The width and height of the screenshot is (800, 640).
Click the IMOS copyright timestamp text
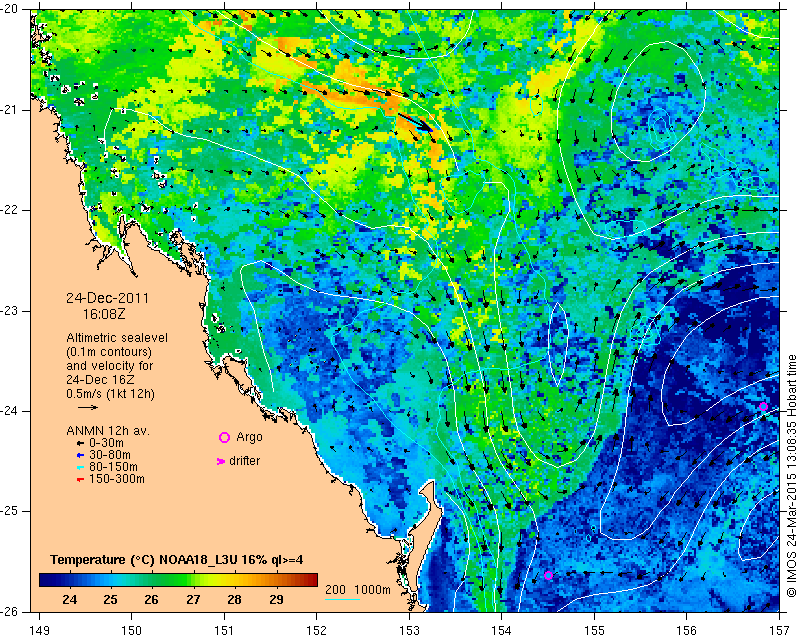click(791, 476)
